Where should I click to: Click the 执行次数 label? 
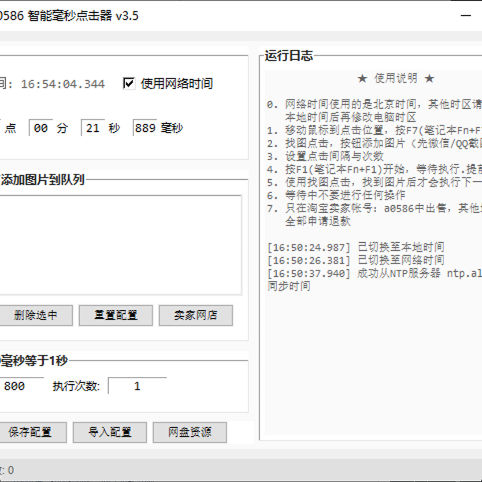tap(76, 386)
